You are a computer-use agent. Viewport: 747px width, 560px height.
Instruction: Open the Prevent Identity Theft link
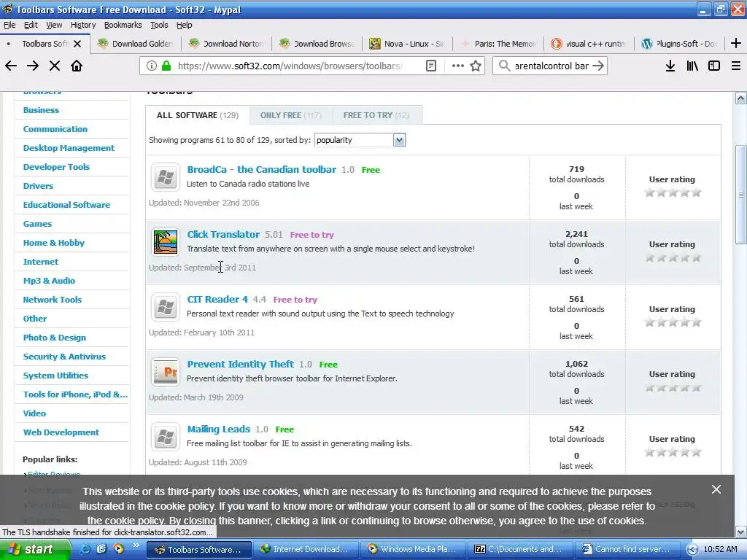point(240,365)
